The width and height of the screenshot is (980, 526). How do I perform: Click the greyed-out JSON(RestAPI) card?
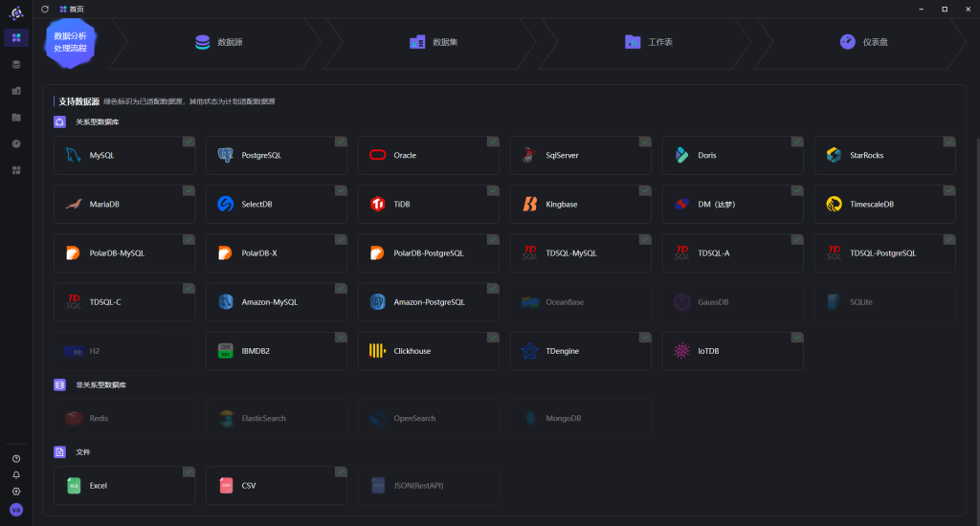coord(428,486)
